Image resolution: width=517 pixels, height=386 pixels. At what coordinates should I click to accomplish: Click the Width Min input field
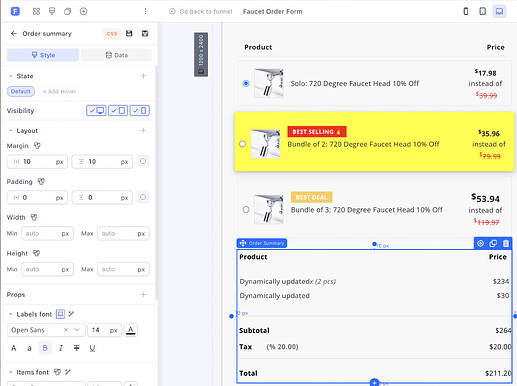47,233
